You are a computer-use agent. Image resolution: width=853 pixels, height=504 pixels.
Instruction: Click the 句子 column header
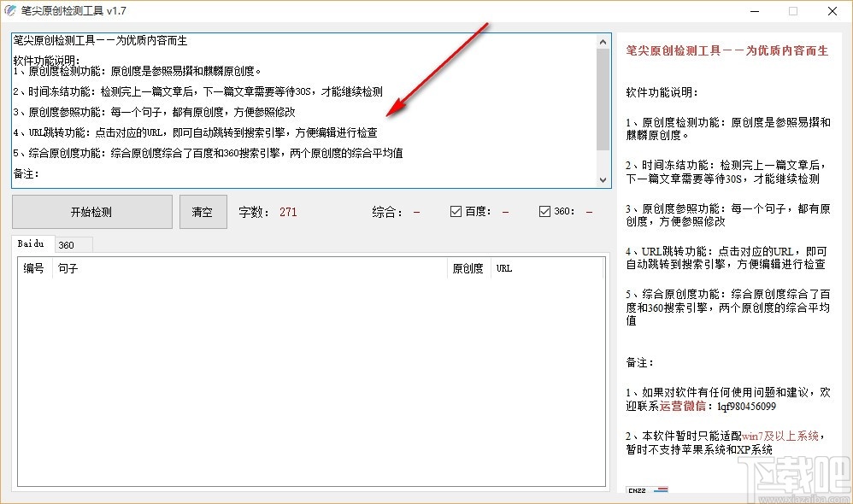tap(250, 268)
